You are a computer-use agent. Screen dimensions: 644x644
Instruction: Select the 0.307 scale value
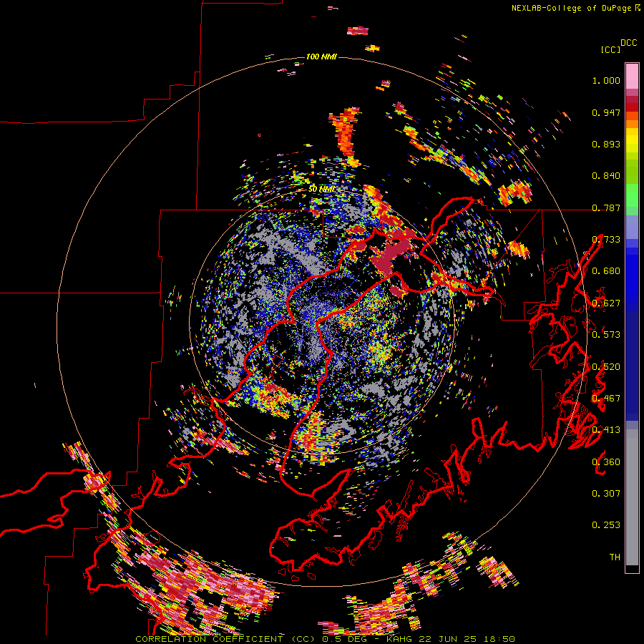tap(606, 494)
